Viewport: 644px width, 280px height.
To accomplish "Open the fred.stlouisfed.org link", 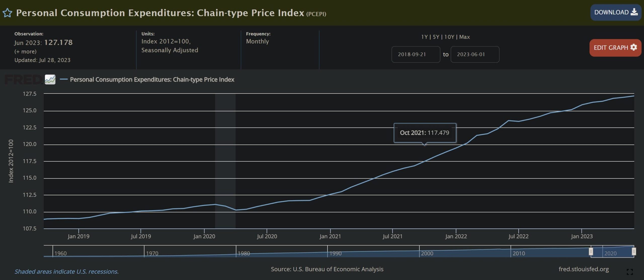I will click(584, 269).
